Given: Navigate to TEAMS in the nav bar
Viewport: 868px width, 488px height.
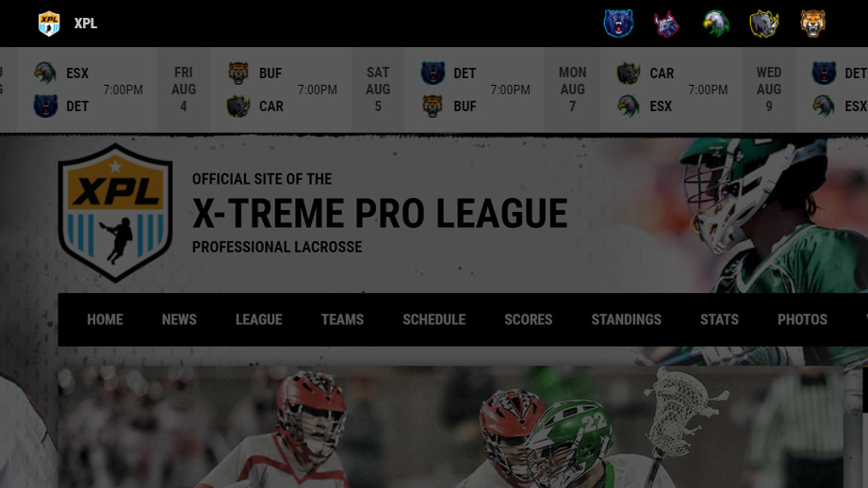Looking at the screenshot, I should click(342, 319).
